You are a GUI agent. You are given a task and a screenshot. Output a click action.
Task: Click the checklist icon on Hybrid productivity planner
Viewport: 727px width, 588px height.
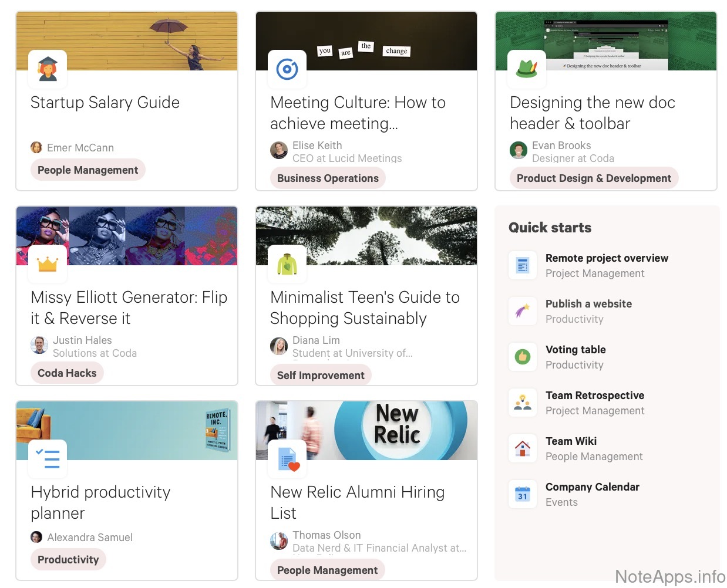48,458
